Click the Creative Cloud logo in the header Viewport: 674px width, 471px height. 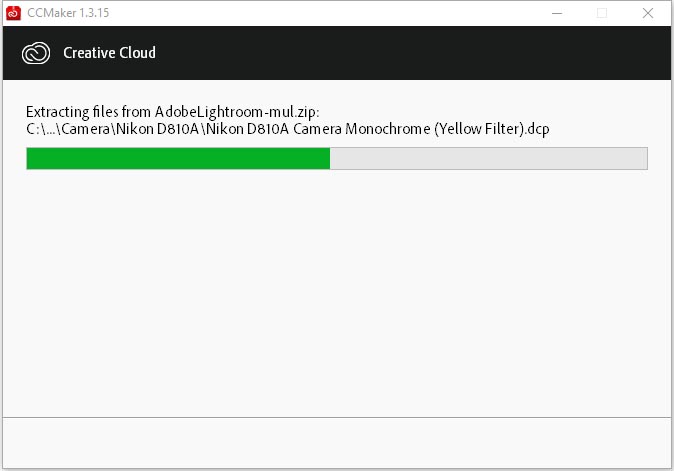point(36,53)
